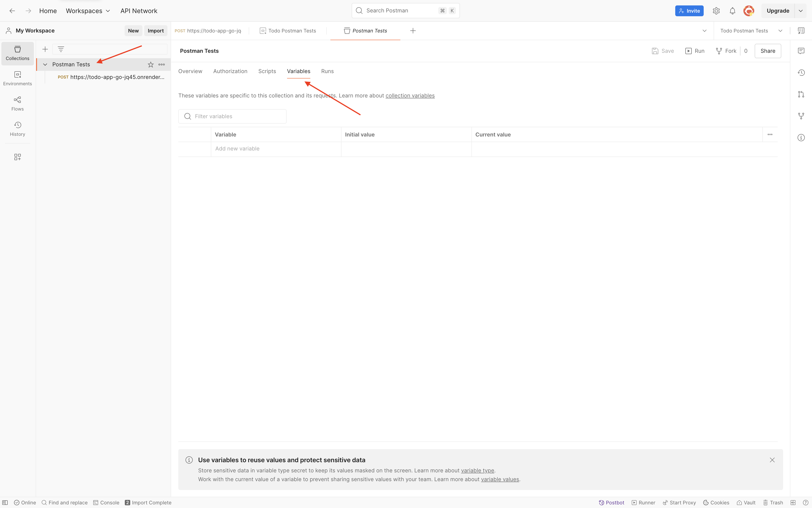
Task: Click the Invite button
Action: [x=689, y=11]
